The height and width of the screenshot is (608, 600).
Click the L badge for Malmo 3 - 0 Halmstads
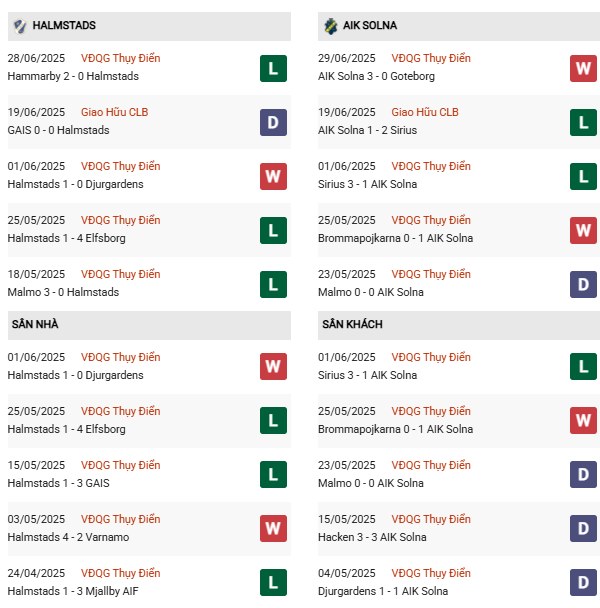pyautogui.click(x=273, y=284)
